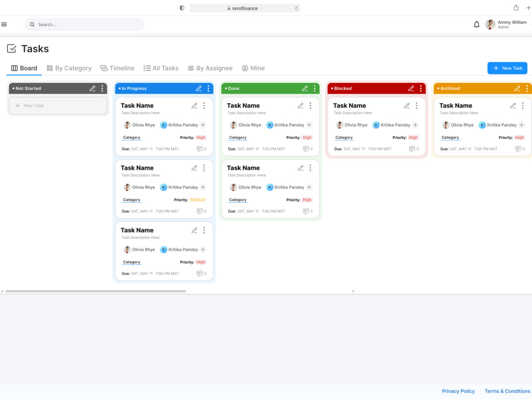Click scrollbar right arrow

(x=353, y=291)
